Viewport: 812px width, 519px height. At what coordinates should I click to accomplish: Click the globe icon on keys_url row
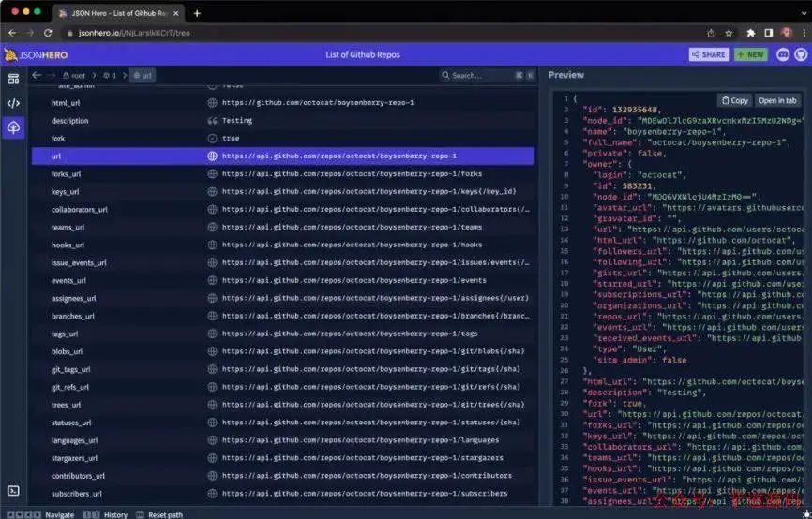pyautogui.click(x=212, y=191)
